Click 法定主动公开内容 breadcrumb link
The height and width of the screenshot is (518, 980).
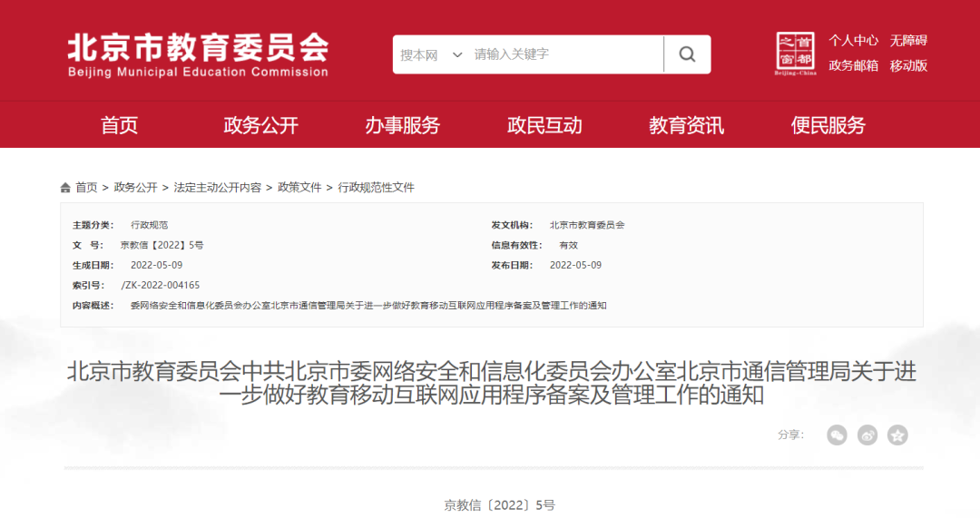click(x=218, y=188)
